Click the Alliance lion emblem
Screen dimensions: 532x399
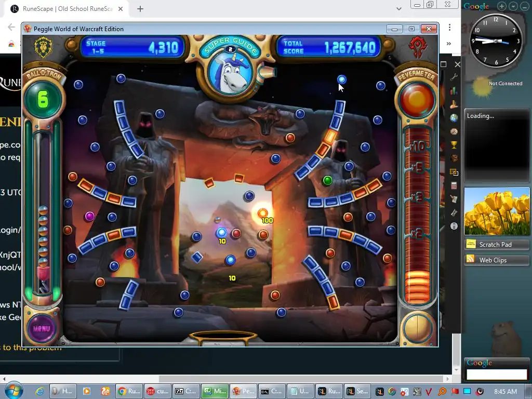[x=44, y=47]
